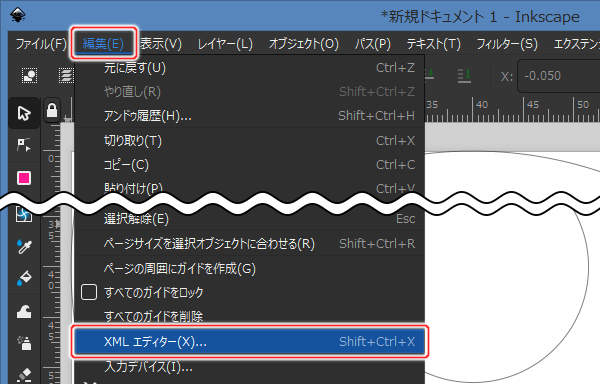This screenshot has height=384, width=600.
Task: Choose ページサイズを選択オブジェクトに合わせる(R)
Action: [x=249, y=244]
